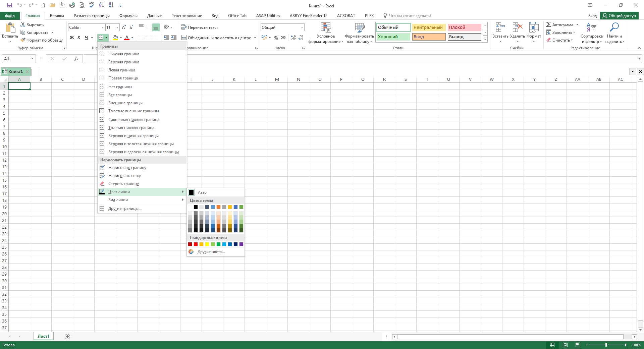
Task: Toggle bottom vertical alignment (highlighted)
Action: click(156, 27)
